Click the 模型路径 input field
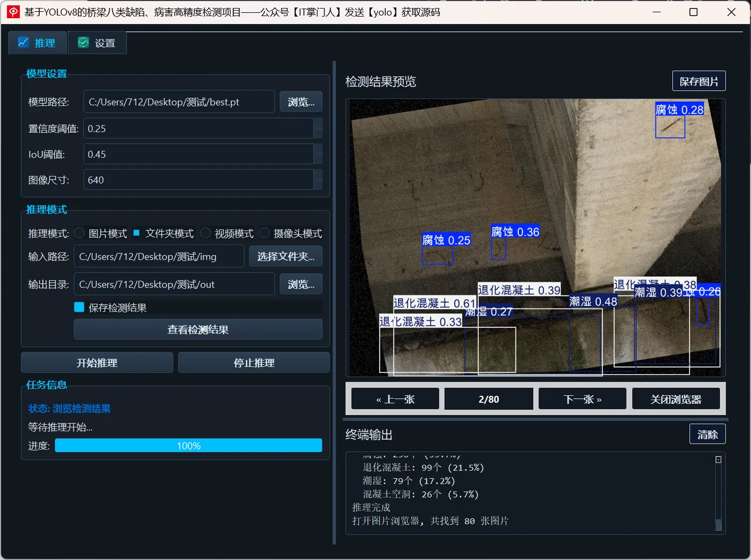This screenshot has width=751, height=560. (179, 102)
